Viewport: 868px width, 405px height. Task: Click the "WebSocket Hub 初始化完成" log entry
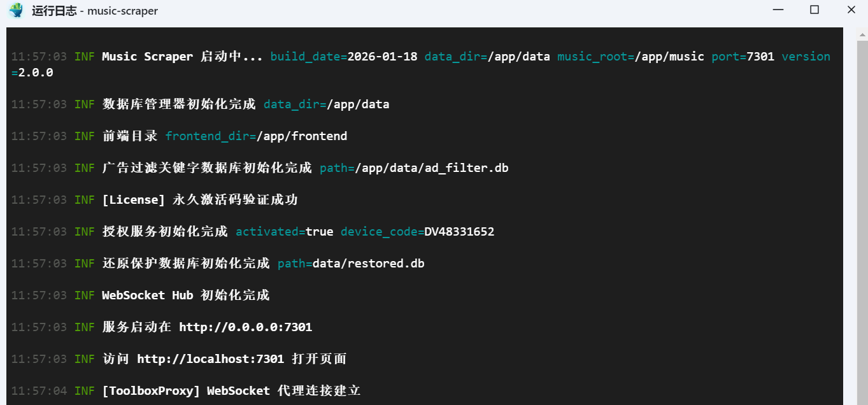click(x=185, y=295)
